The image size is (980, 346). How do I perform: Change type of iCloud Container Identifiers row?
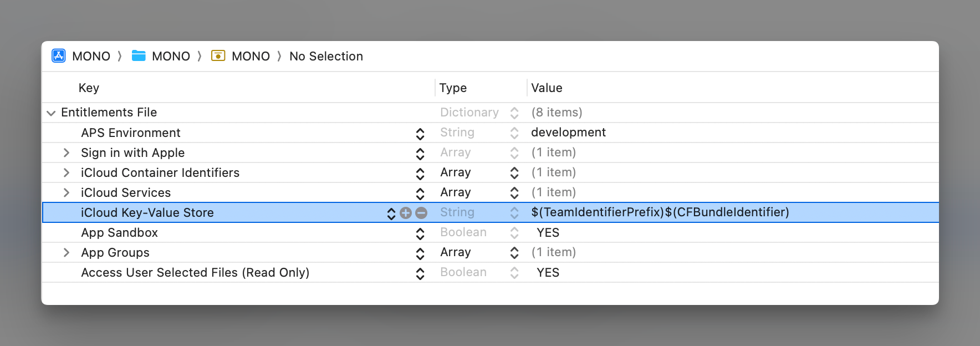514,173
